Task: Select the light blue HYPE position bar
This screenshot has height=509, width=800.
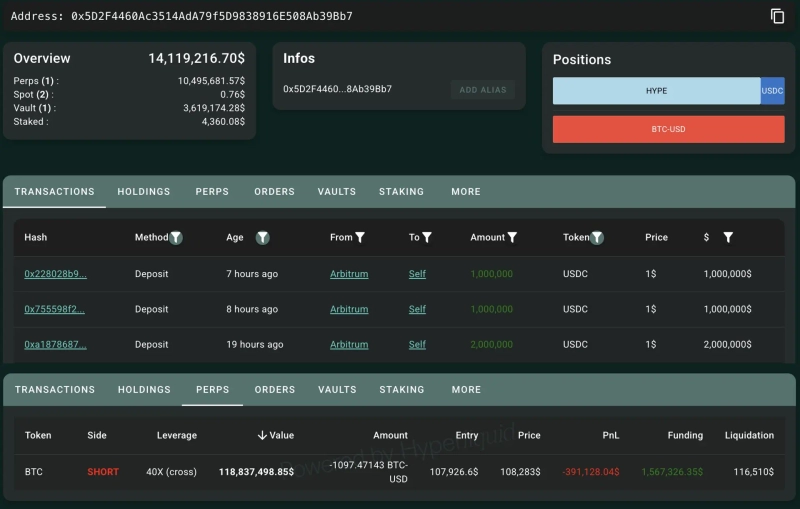Action: [x=656, y=91]
